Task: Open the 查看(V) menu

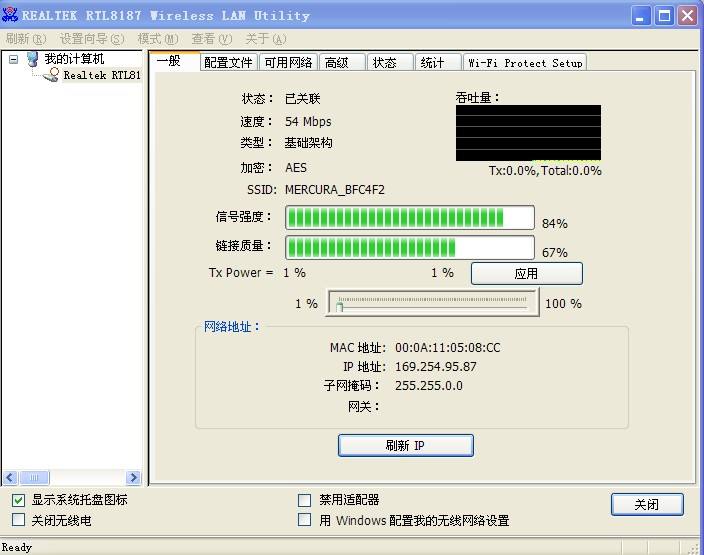Action: point(212,39)
